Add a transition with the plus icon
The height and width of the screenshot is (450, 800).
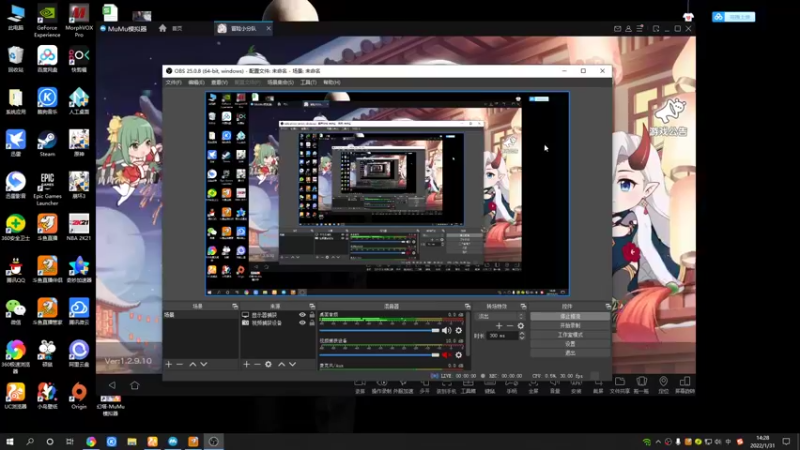pyautogui.click(x=499, y=326)
